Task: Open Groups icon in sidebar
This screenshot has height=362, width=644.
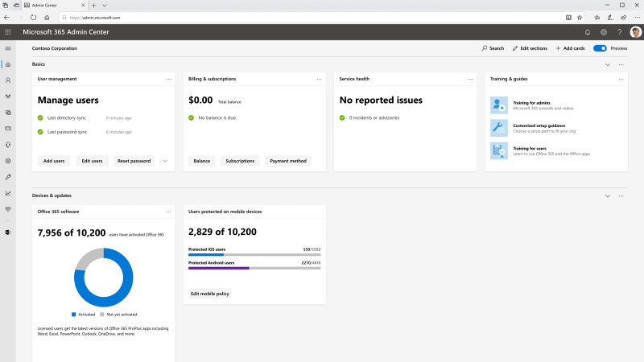Action: pos(8,97)
